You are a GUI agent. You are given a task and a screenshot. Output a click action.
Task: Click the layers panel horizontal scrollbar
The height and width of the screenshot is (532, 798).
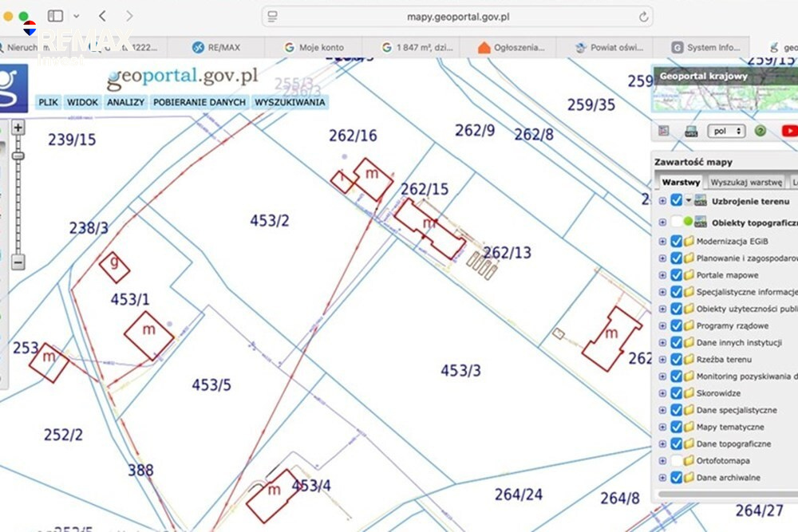[728, 494]
